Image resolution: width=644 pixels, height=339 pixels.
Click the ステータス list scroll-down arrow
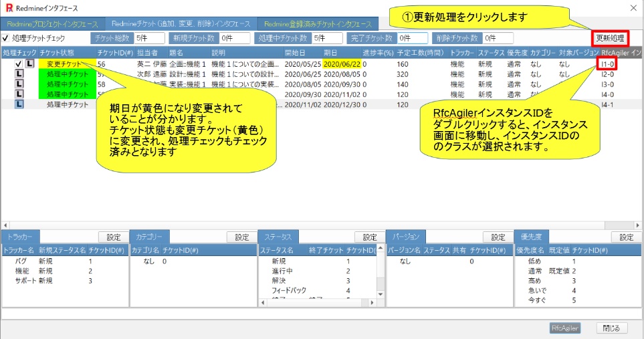(x=381, y=294)
